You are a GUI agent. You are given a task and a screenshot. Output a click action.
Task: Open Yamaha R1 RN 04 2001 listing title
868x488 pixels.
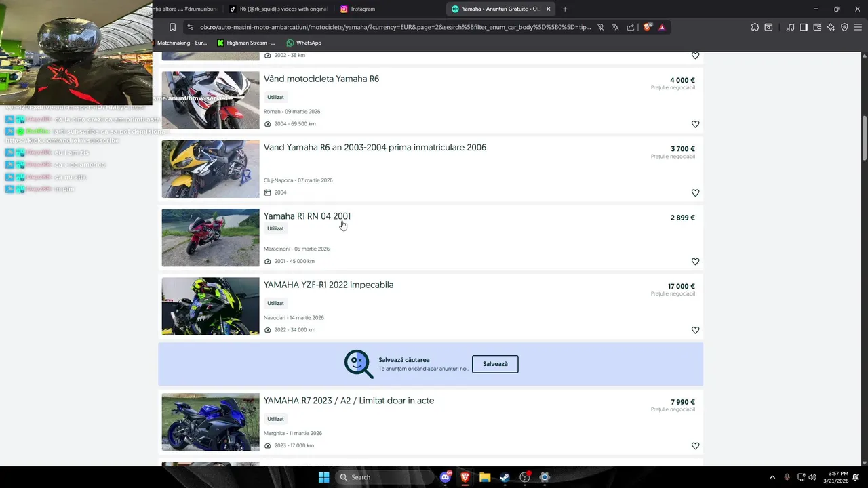(307, 216)
